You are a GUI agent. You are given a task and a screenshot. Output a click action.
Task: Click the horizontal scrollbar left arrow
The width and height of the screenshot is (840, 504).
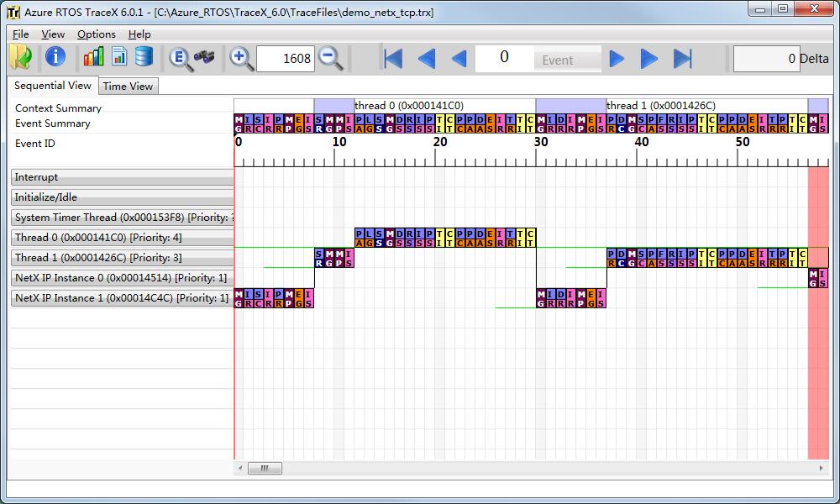[x=240, y=468]
